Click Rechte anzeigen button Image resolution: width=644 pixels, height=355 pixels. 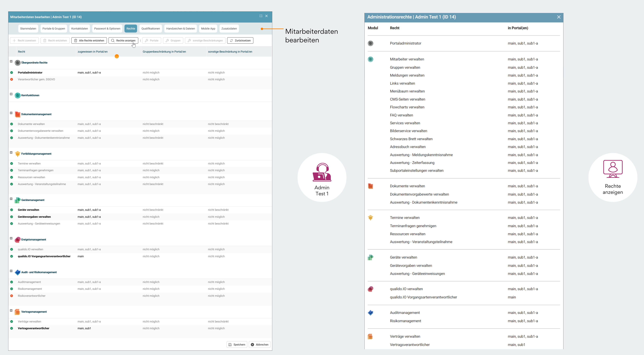tap(123, 41)
